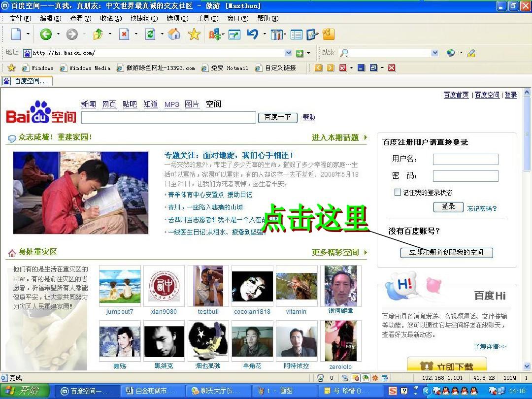Click the orange sun icon in status bar
This screenshot has height=399, width=532.
375,378
